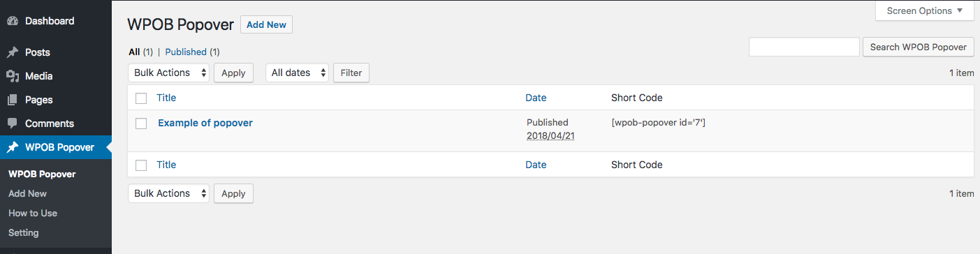Open the bottom Bulk Actions dropdown
980x254 pixels.
click(x=168, y=193)
